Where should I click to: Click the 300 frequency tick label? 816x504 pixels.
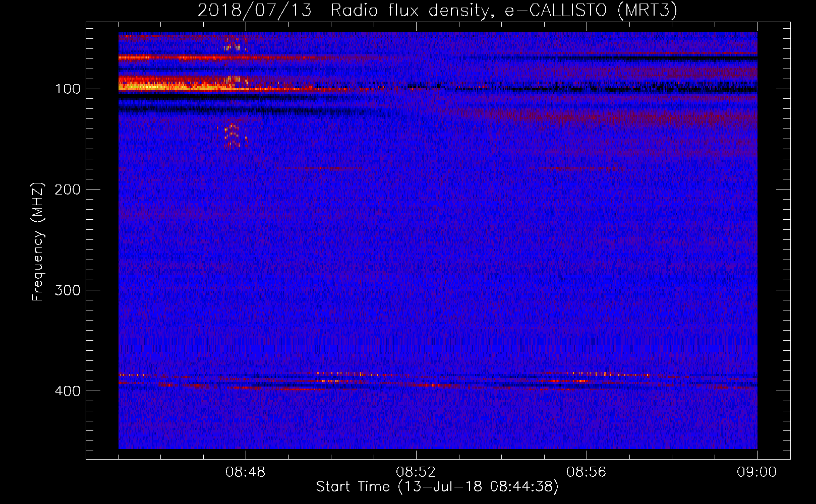(x=68, y=291)
